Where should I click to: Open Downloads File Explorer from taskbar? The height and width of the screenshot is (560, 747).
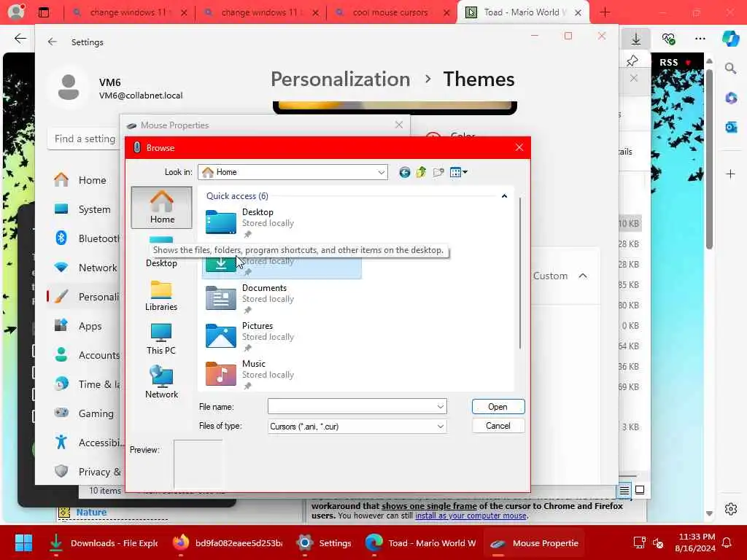click(x=104, y=542)
